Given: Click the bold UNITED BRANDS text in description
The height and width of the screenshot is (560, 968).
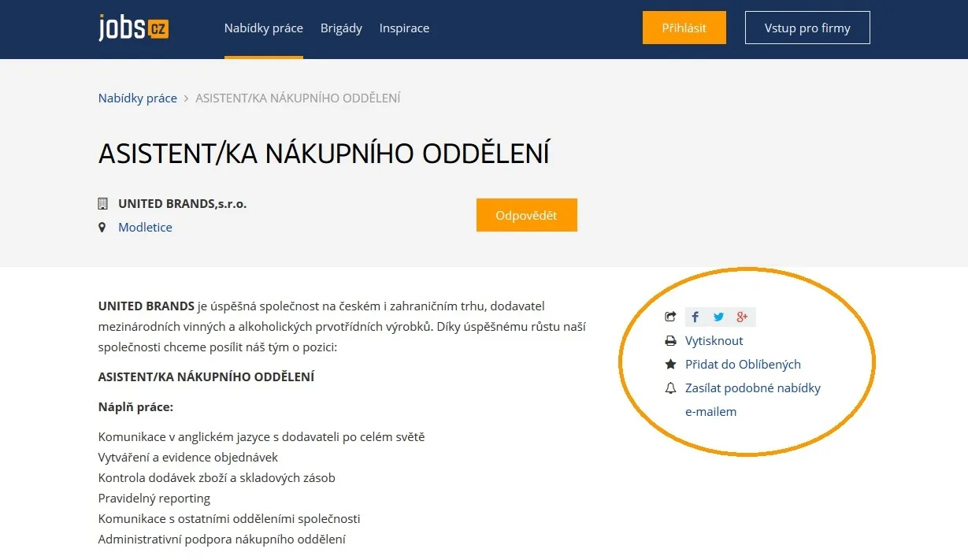Looking at the screenshot, I should click(146, 306).
